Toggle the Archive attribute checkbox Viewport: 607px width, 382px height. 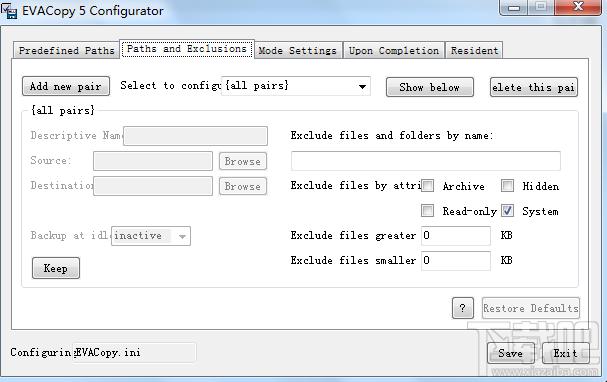pos(427,186)
